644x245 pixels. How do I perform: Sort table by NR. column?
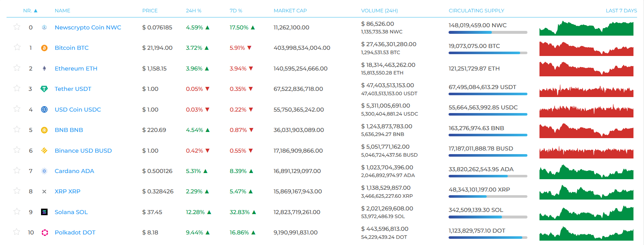tap(30, 11)
